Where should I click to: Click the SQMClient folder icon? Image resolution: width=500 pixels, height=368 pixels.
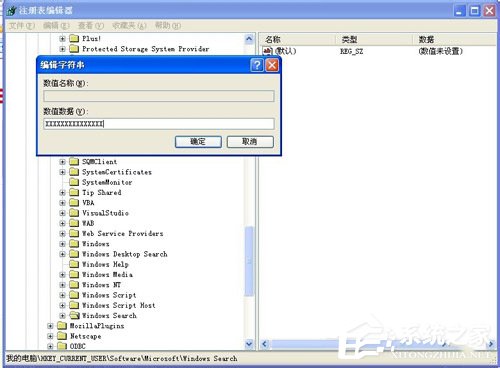74,162
